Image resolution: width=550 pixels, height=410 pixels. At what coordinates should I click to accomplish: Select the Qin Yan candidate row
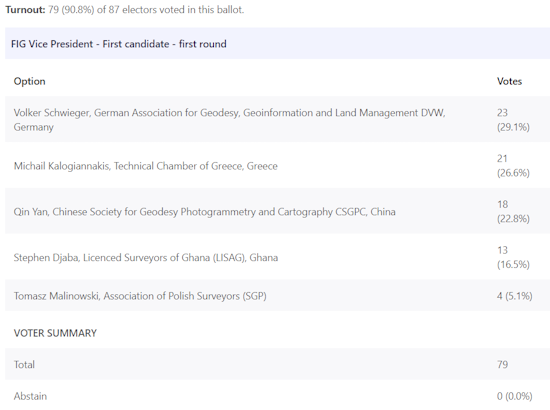[277, 211]
